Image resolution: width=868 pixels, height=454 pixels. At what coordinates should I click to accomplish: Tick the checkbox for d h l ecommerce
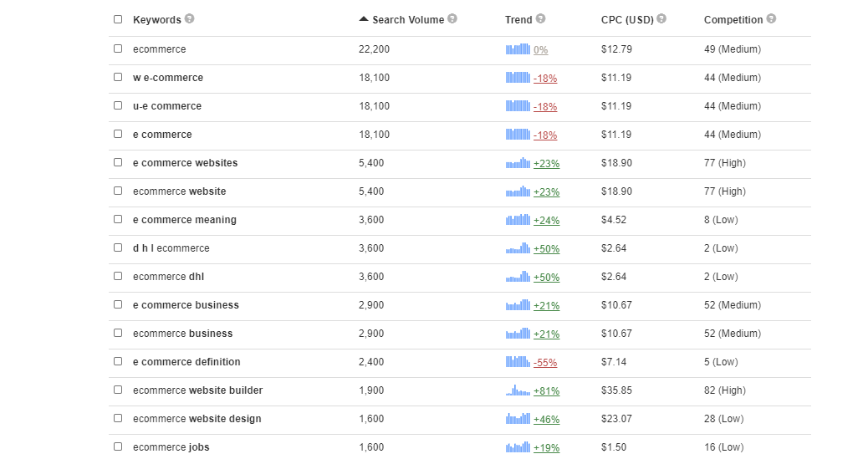click(118, 248)
